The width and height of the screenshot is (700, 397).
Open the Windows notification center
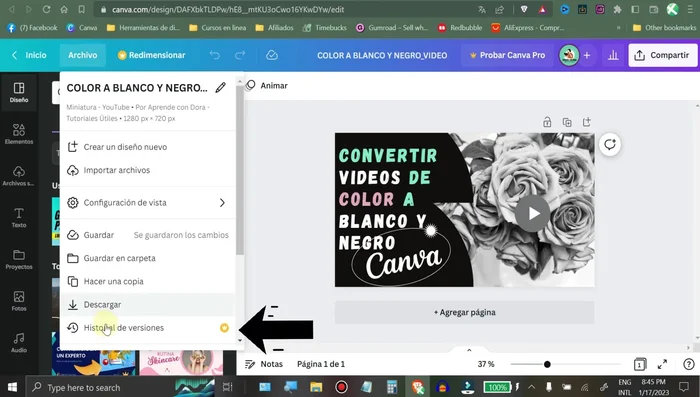(x=684, y=387)
